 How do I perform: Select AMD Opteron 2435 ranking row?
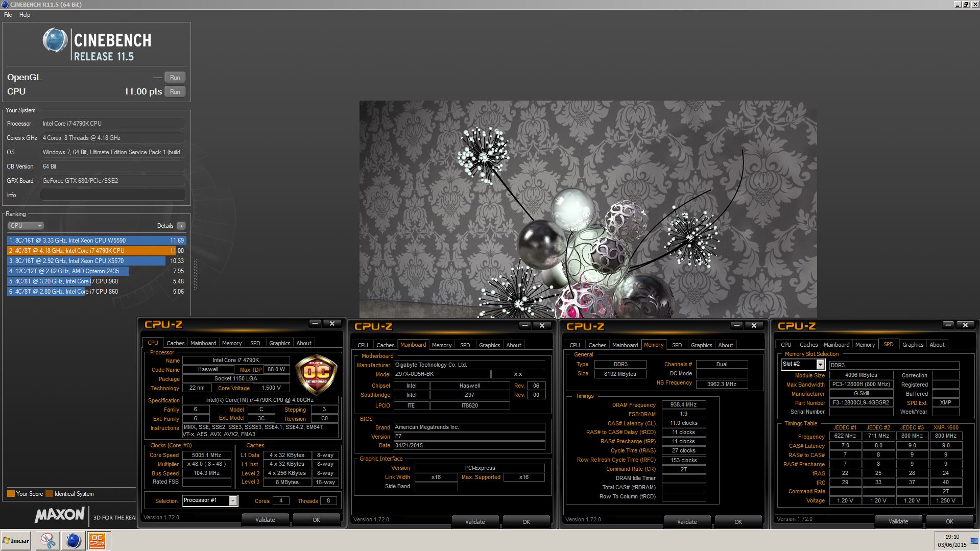click(x=97, y=271)
